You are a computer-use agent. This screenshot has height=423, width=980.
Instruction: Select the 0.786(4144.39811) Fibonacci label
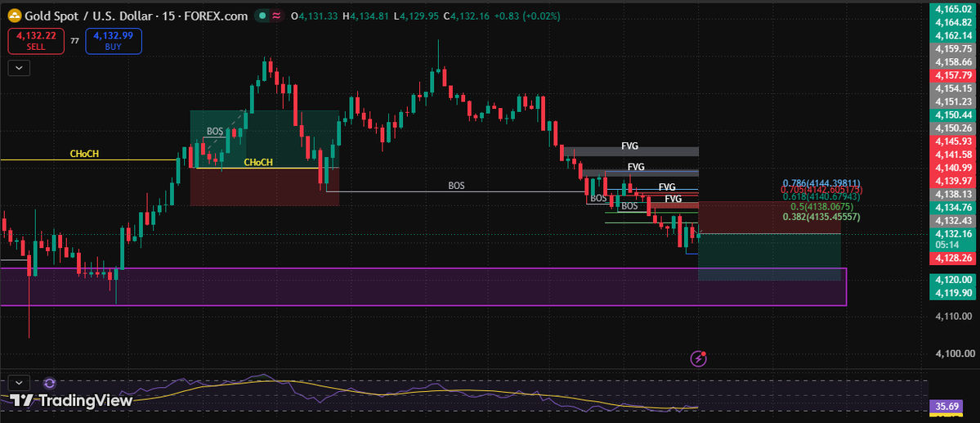tap(822, 182)
